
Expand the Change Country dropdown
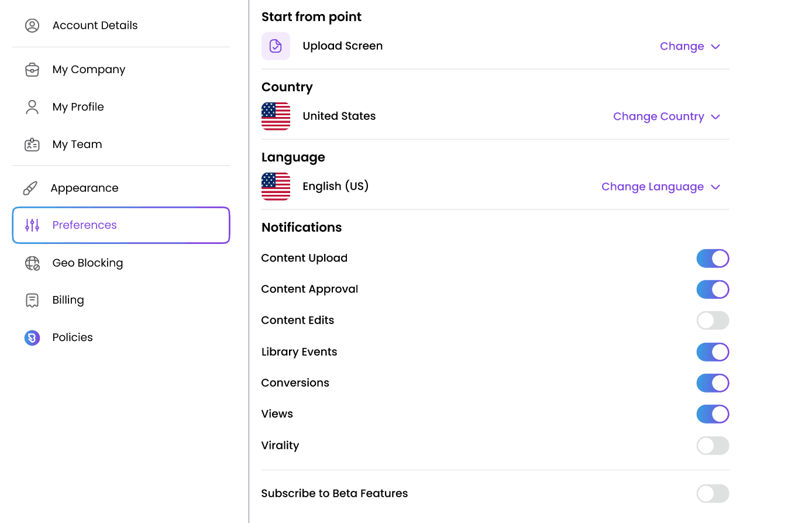(x=666, y=116)
